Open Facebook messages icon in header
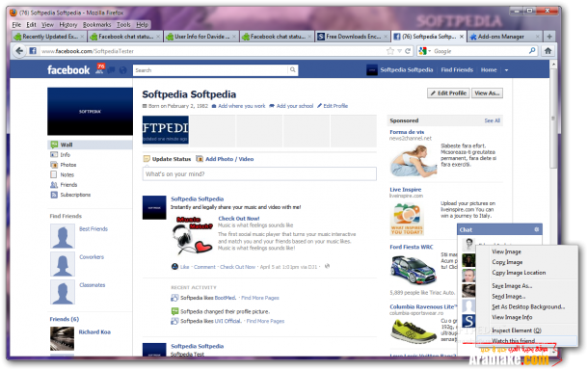588x370 pixels. pyautogui.click(x=112, y=70)
